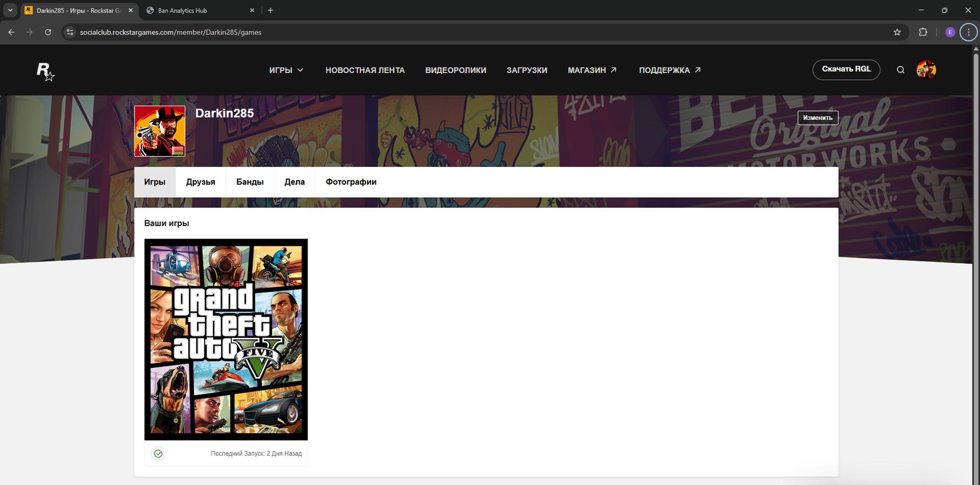Expand the ИГРЫ dropdown menu
The image size is (980, 485).
(286, 70)
